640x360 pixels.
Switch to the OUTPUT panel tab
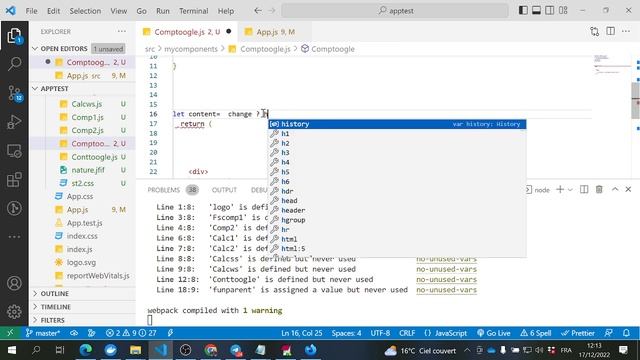coord(224,190)
